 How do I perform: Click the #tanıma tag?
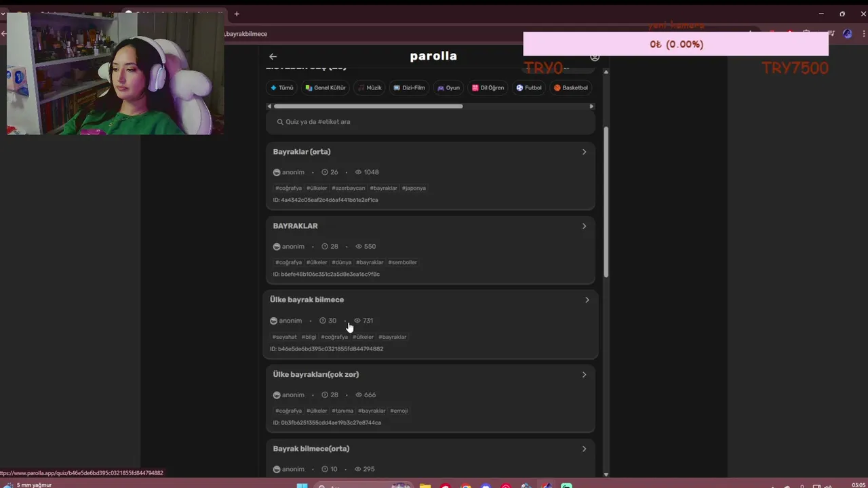(x=342, y=411)
